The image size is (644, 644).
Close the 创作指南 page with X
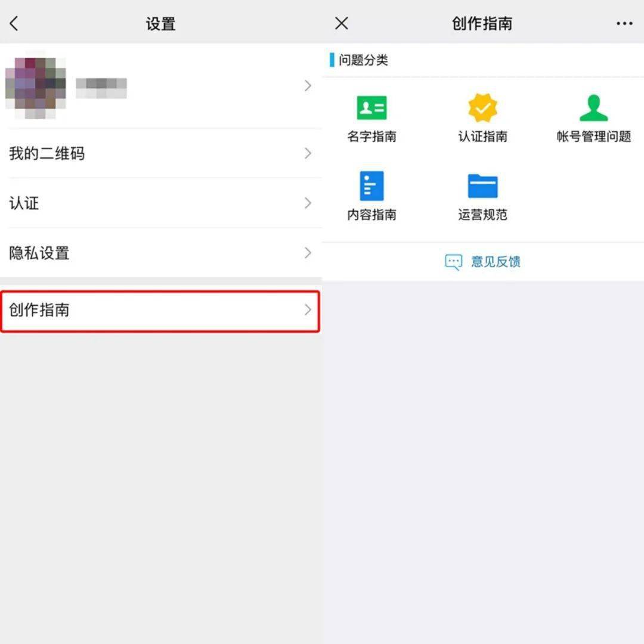click(341, 23)
